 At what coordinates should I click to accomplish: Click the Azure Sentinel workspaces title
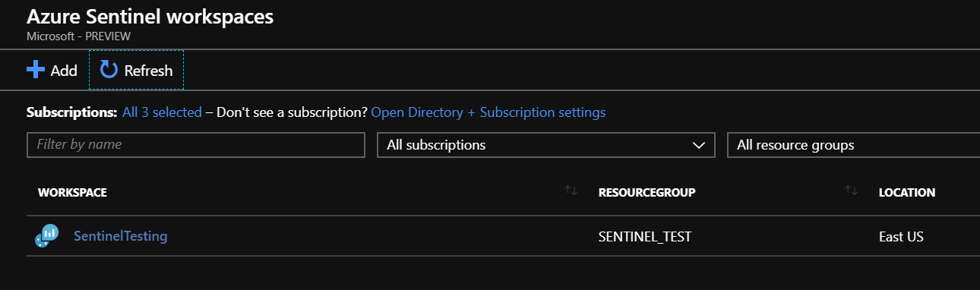click(150, 16)
